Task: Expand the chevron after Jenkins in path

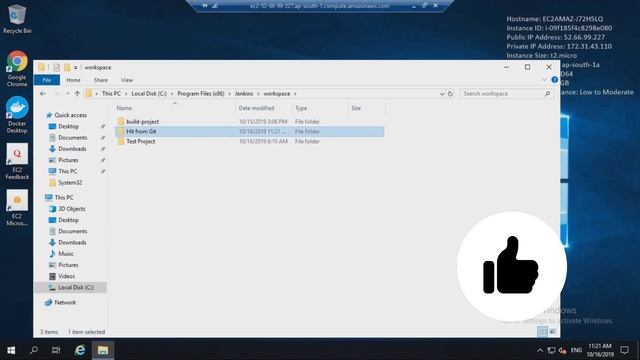Action: coord(258,93)
